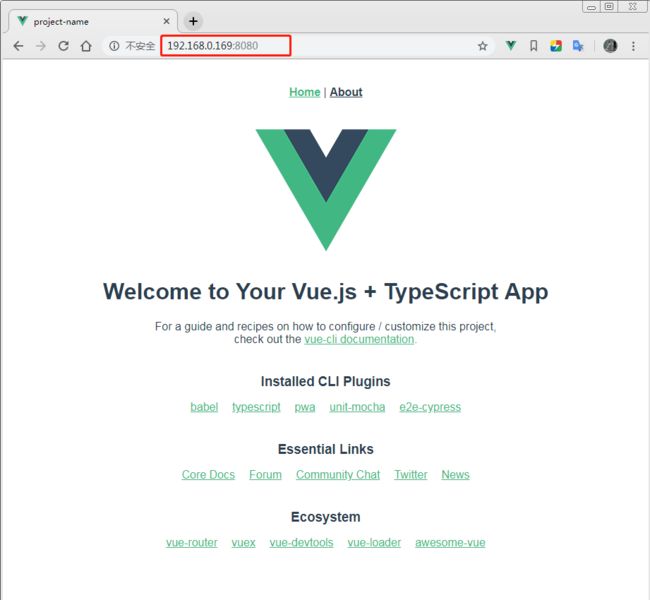View site information for the not-secure icon
The width and height of the screenshot is (650, 600).
point(114,46)
